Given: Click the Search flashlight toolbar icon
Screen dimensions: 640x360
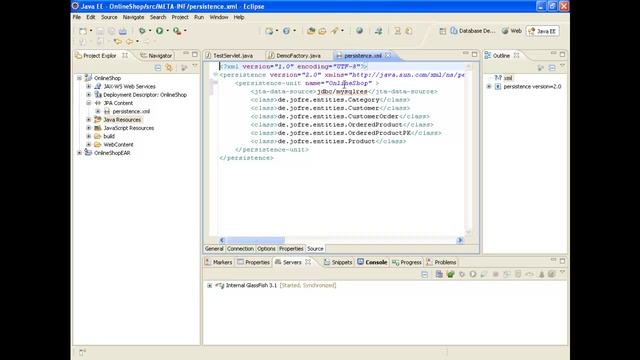Looking at the screenshot, I should pyautogui.click(x=335, y=31).
